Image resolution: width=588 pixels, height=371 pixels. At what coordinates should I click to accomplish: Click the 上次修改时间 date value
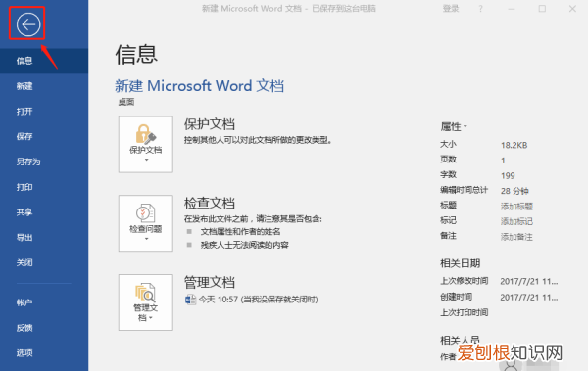tap(529, 282)
